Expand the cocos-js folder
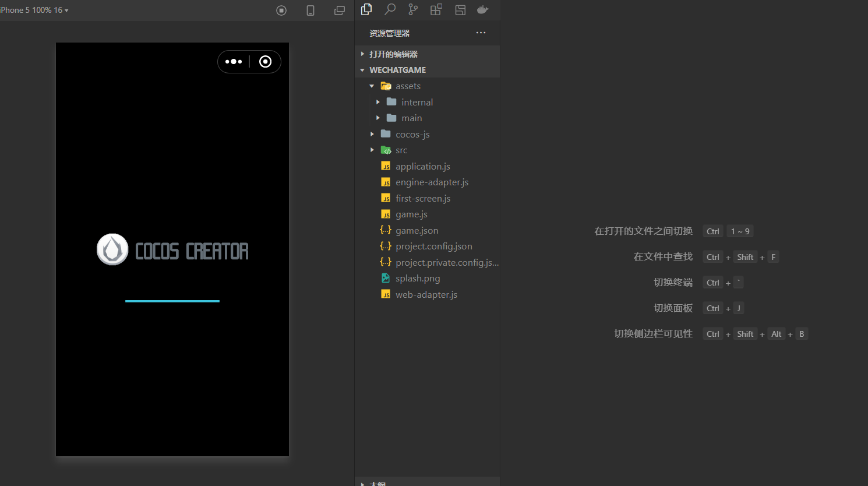Viewport: 868px width, 486px height. pyautogui.click(x=427, y=134)
